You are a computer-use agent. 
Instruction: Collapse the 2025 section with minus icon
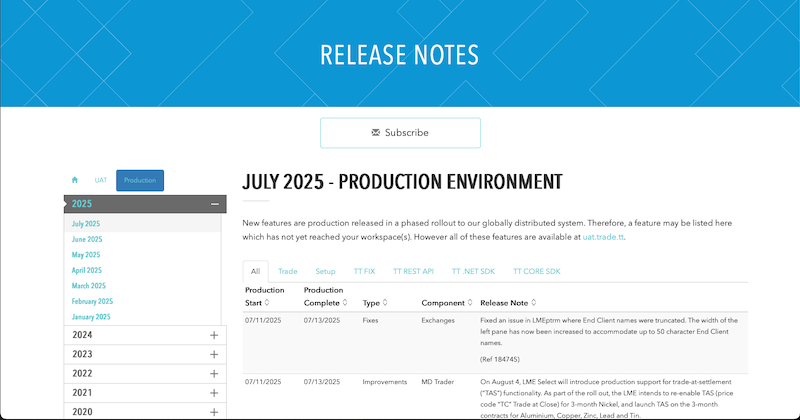(214, 204)
